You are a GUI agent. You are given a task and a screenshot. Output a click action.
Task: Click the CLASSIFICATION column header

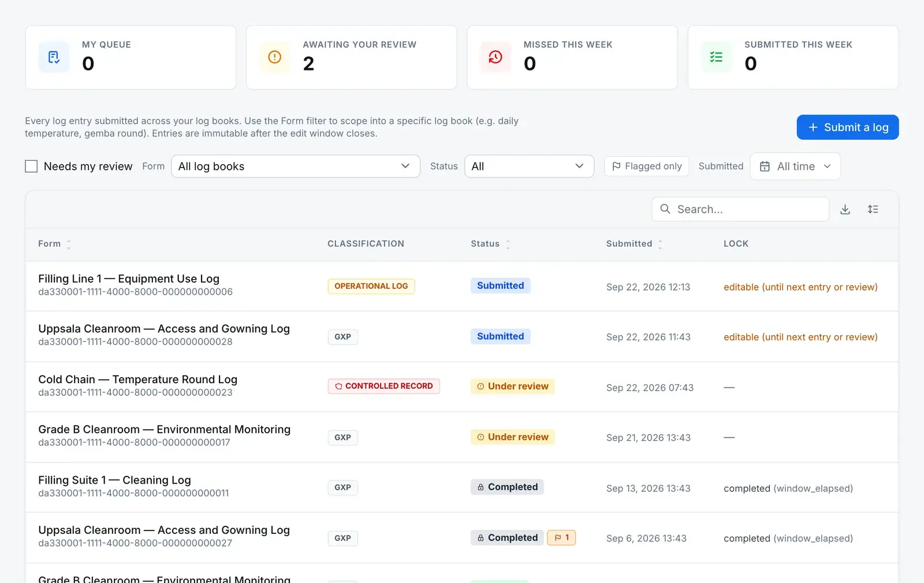(x=366, y=244)
